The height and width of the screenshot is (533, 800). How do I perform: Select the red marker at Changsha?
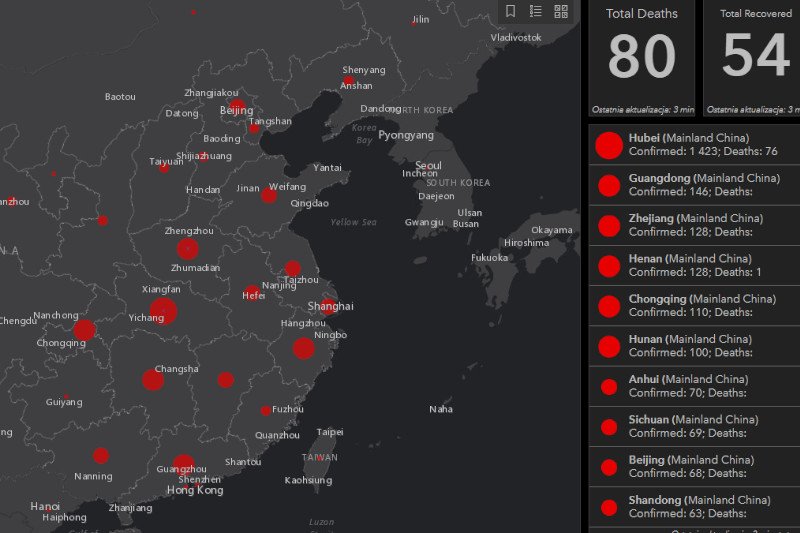pyautogui.click(x=152, y=380)
